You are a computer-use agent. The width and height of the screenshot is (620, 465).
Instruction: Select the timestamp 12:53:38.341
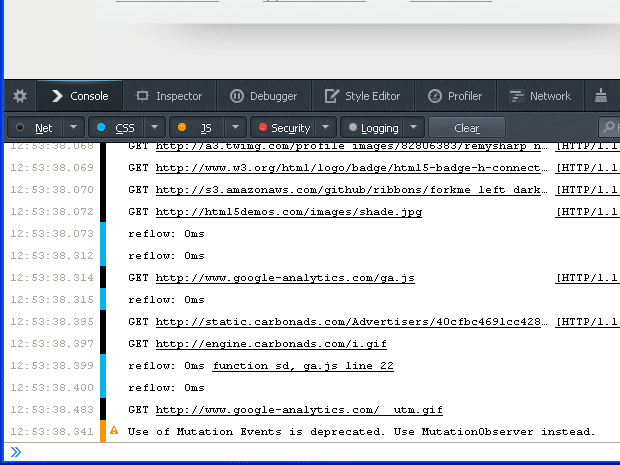(52, 431)
